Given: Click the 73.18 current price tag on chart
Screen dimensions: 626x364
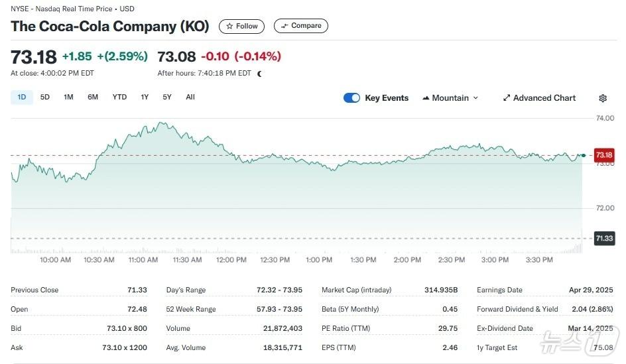Looking at the screenshot, I should (603, 155).
